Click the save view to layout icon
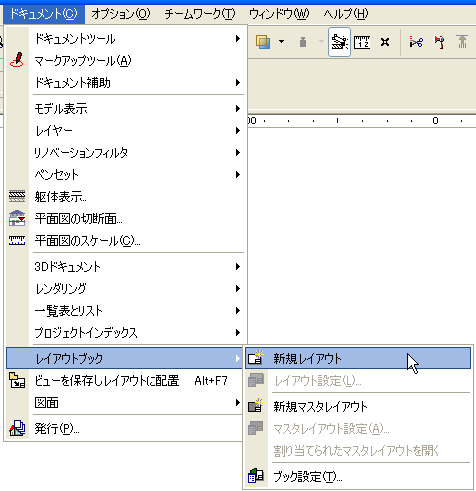The height and width of the screenshot is (491, 476). 17,380
